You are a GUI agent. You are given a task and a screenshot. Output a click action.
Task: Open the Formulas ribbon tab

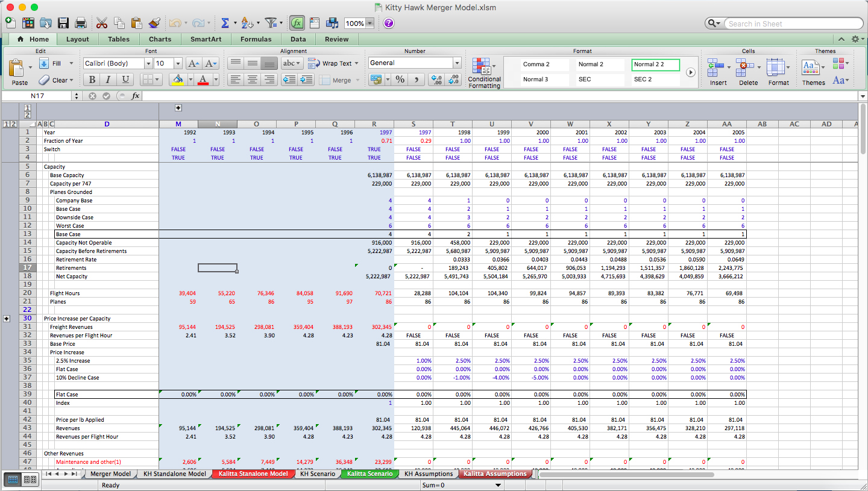[x=256, y=39]
